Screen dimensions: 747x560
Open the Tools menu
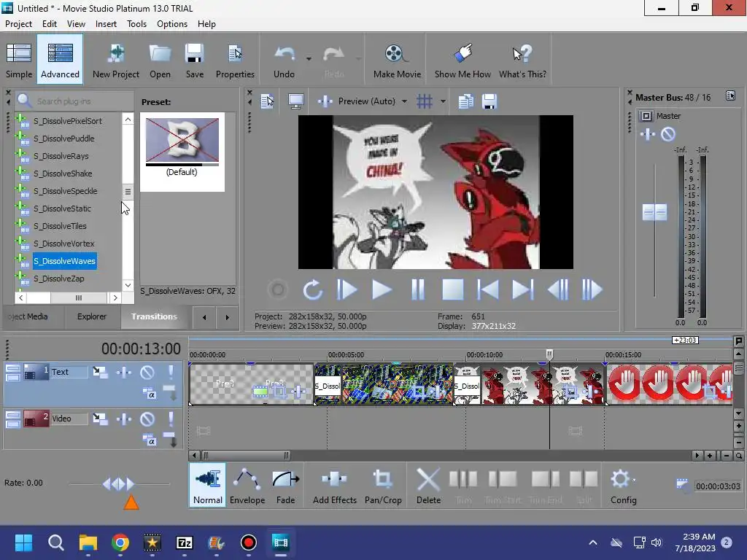point(136,24)
